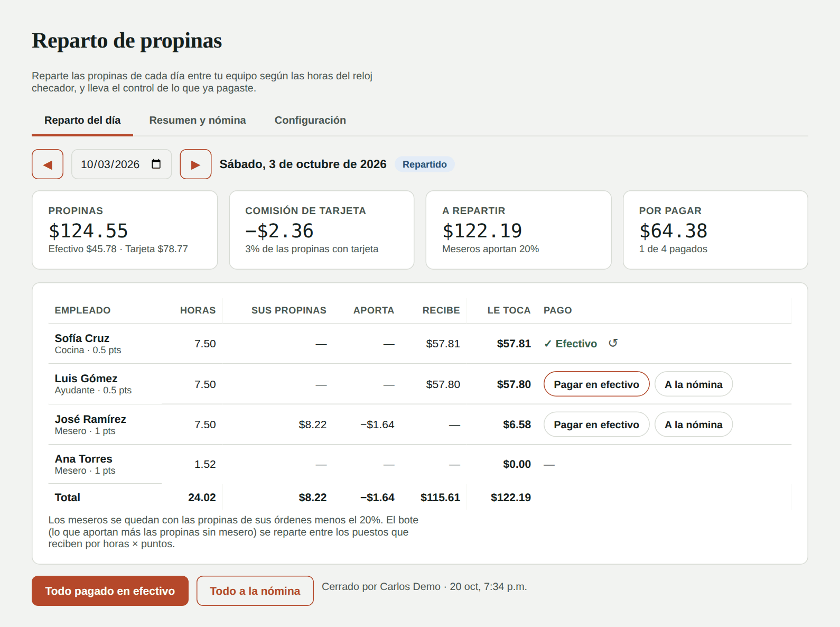
Task: Open calendar picker icon in date field
Action: coord(156,164)
